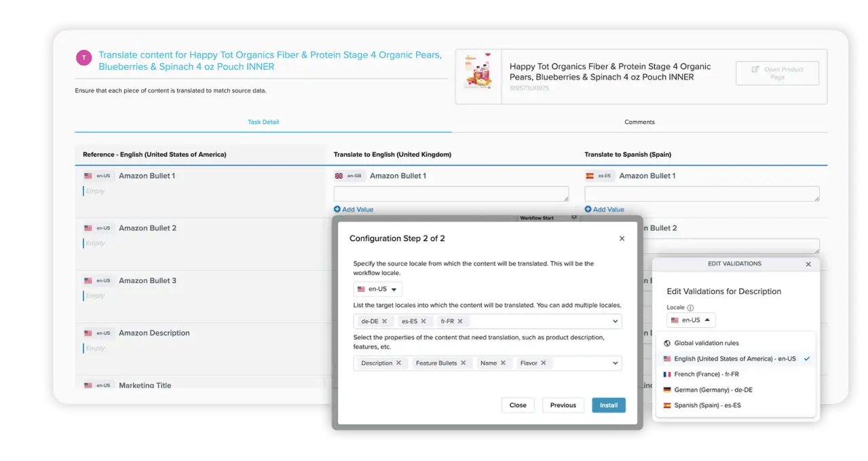Remove the Feature Bullets property tag
868x461 pixels.
tap(463, 363)
